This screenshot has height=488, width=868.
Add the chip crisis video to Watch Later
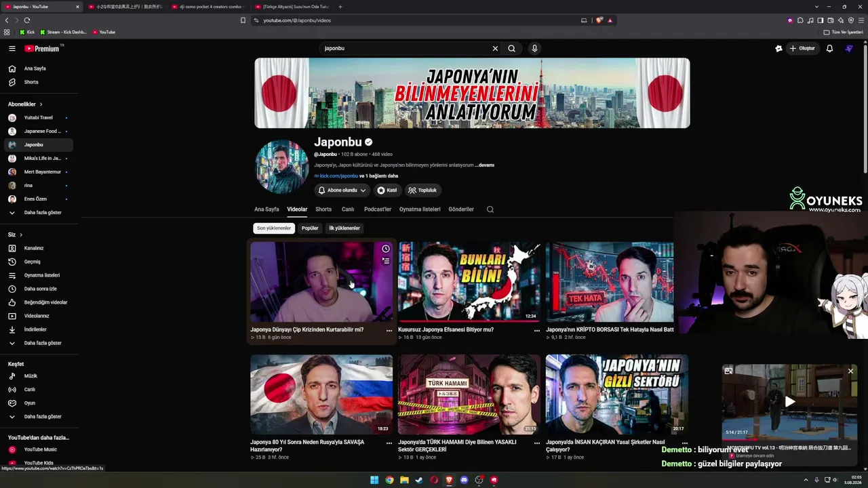(386, 249)
